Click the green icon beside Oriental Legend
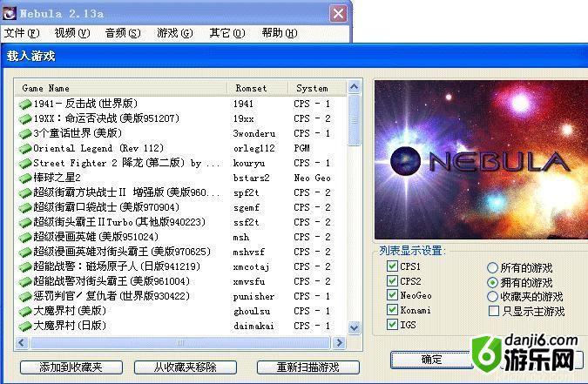The width and height of the screenshot is (588, 384). point(25,149)
